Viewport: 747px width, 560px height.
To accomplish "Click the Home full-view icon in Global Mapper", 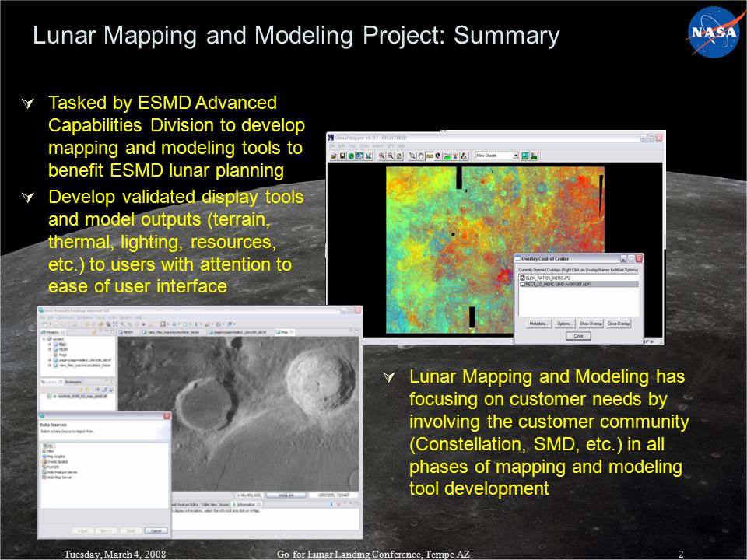I will 398,156.
